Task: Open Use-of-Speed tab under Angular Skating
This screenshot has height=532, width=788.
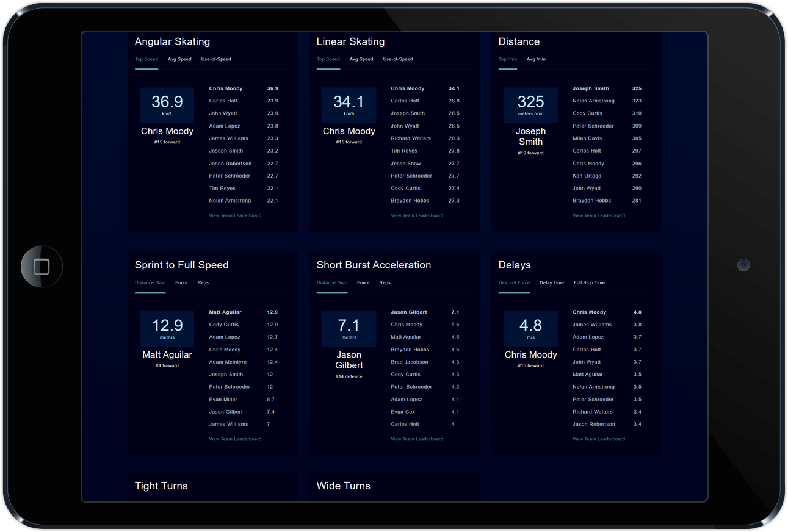Action: tap(216, 59)
